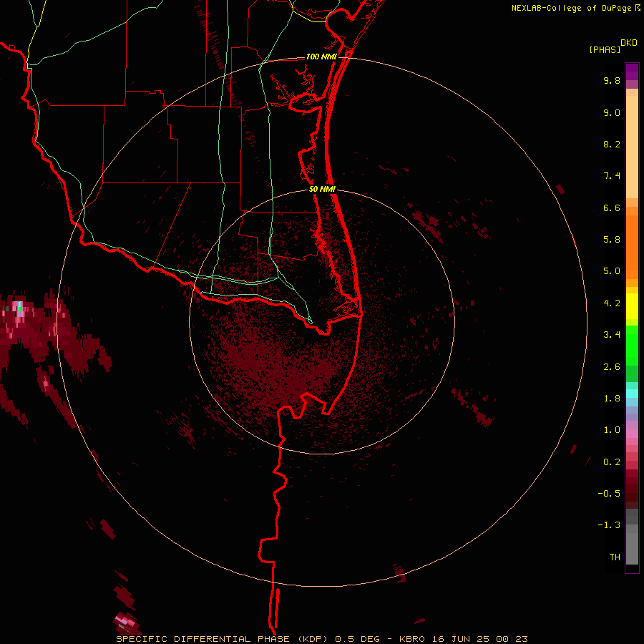The height and width of the screenshot is (644, 644).
Task: Click the DKD label above the color scale
Action: [x=629, y=43]
